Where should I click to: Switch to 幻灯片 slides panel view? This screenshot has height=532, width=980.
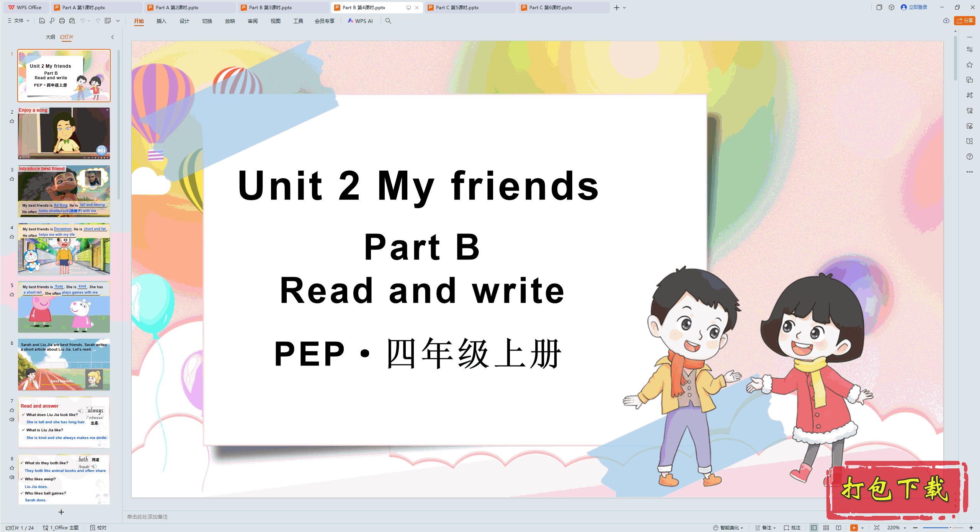click(x=67, y=37)
